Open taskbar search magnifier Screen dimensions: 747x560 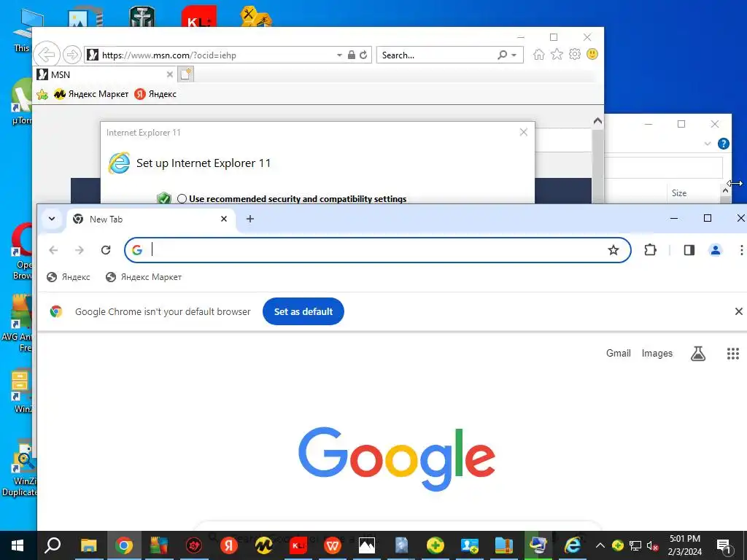click(x=53, y=545)
